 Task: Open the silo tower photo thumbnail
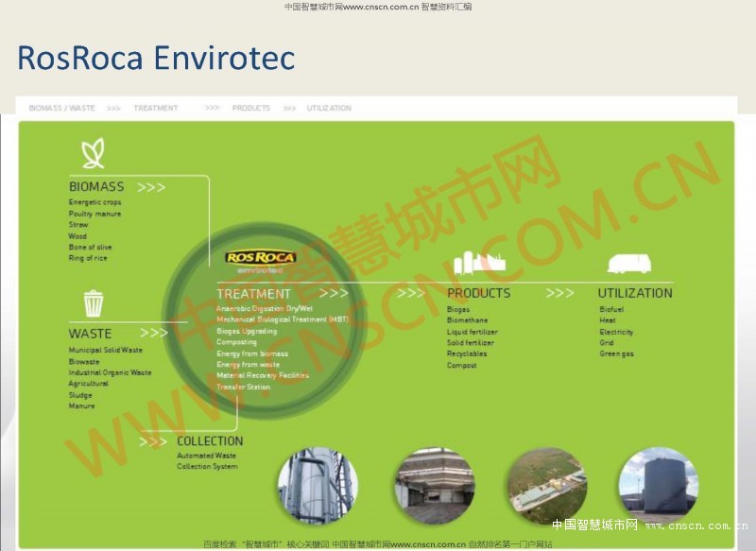pos(318,486)
